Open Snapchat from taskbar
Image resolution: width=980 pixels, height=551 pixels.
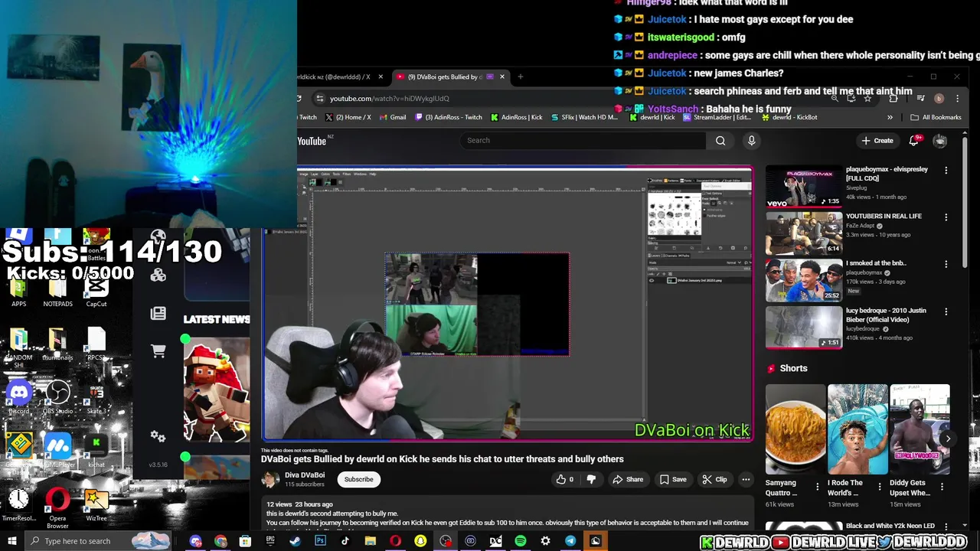click(x=420, y=541)
